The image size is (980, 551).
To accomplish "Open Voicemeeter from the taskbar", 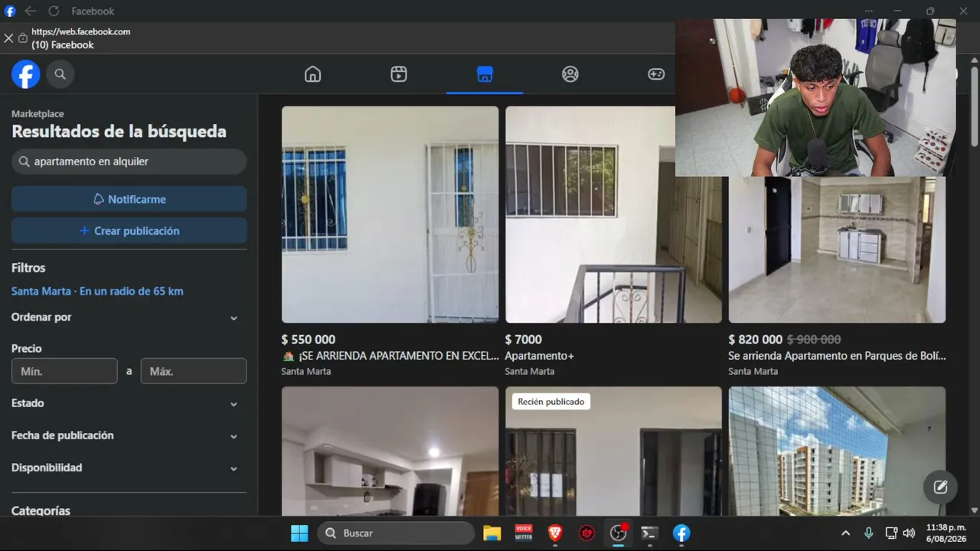I will pos(524,533).
